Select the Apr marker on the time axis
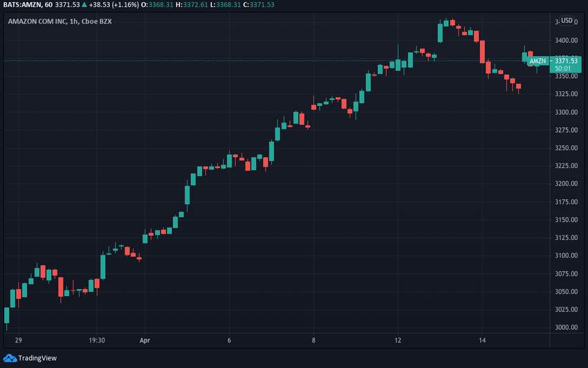 [145, 340]
